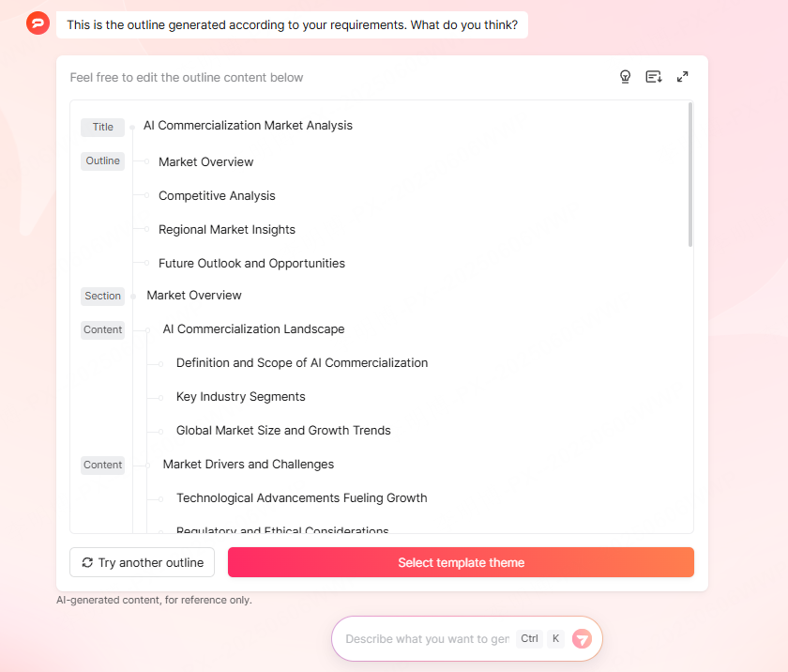Expand outline editor to fullscreen
Screen dimensions: 788x672
tap(683, 77)
